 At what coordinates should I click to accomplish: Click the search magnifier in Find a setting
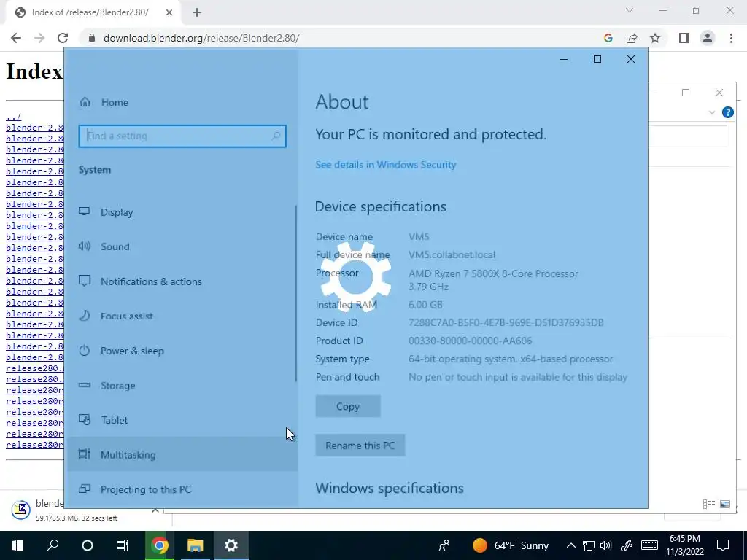click(x=275, y=136)
